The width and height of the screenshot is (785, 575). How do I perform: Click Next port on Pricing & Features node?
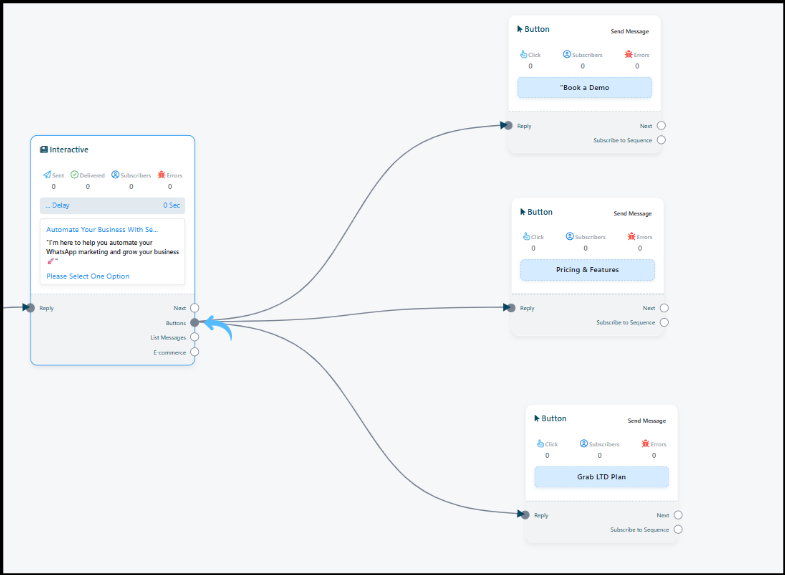664,308
